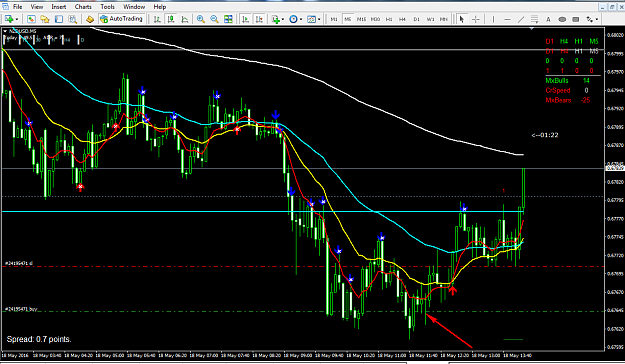The height and width of the screenshot is (364, 625).
Task: Switch to H1 timeframe
Action: 389,19
